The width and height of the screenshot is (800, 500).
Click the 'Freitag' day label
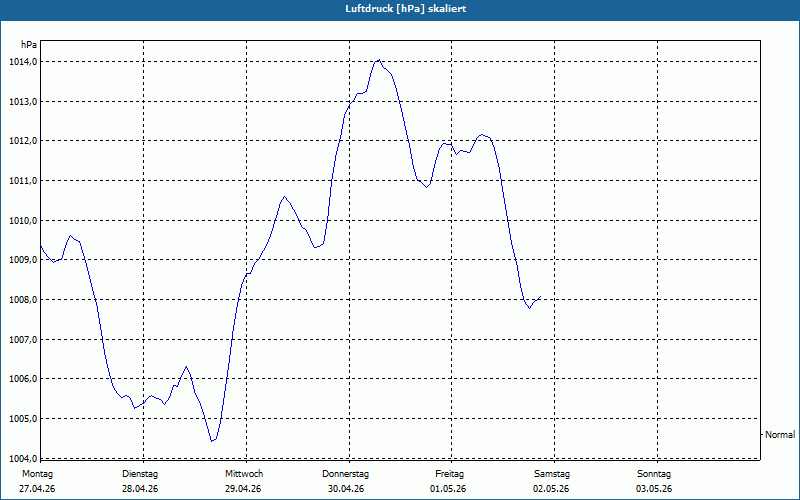[449, 474]
